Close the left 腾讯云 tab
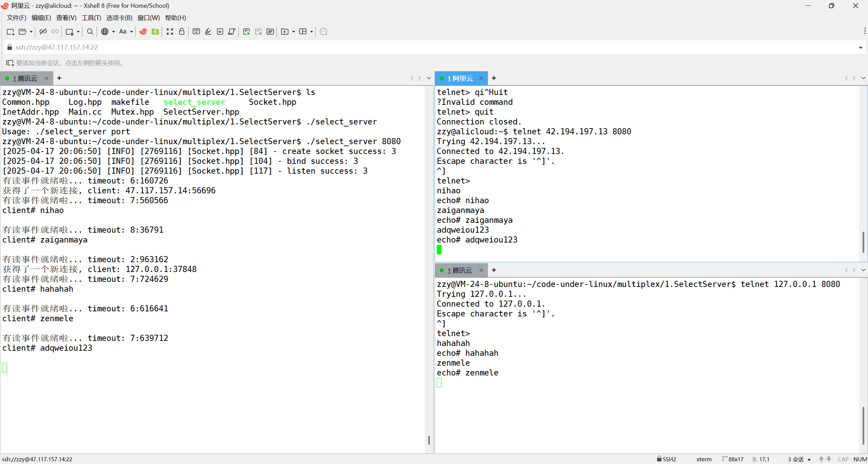The image size is (868, 464). point(46,78)
